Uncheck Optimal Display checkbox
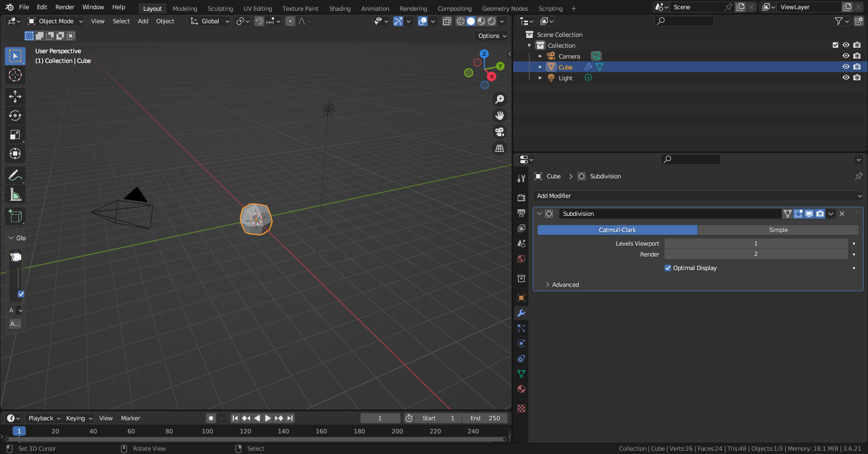Image resolution: width=868 pixels, height=454 pixels. [668, 268]
